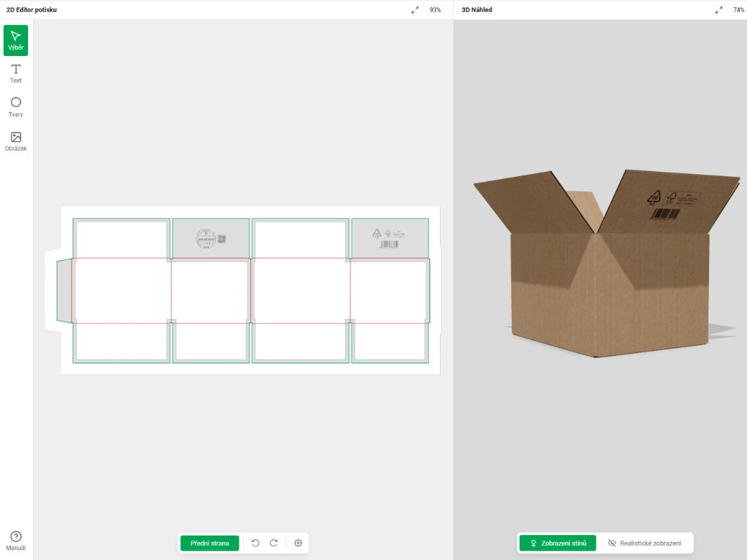Click the redo arrow icon
This screenshot has width=747, height=560.
point(273,543)
